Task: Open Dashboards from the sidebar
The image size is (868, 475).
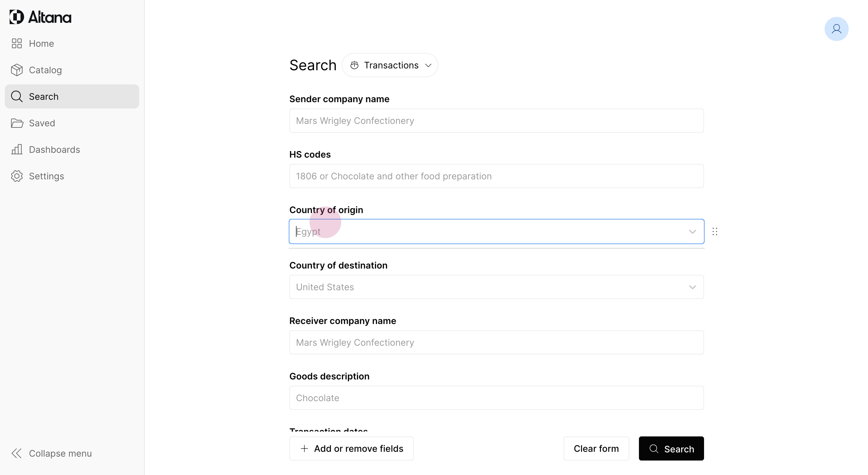Action: (54, 149)
